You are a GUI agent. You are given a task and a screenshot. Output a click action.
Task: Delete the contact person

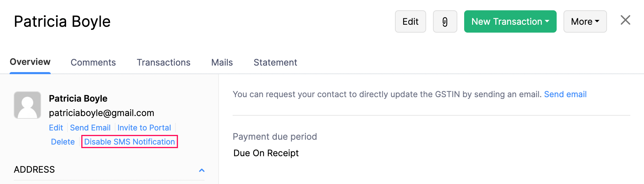coord(63,142)
